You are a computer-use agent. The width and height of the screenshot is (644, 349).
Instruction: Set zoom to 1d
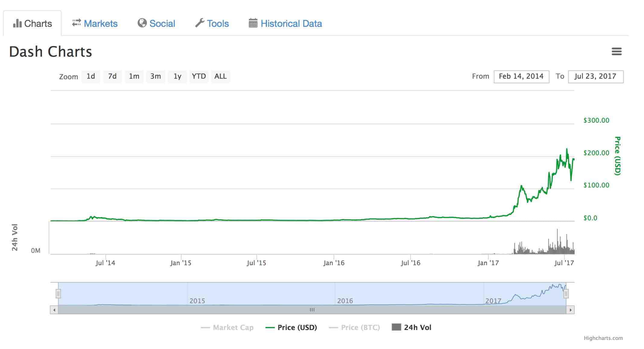pyautogui.click(x=91, y=77)
